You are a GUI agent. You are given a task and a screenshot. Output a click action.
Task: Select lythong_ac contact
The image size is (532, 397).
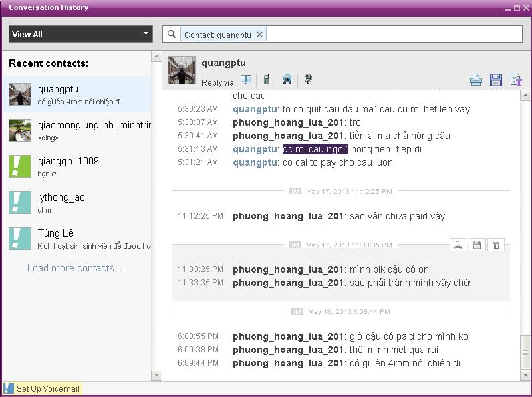[x=78, y=203]
